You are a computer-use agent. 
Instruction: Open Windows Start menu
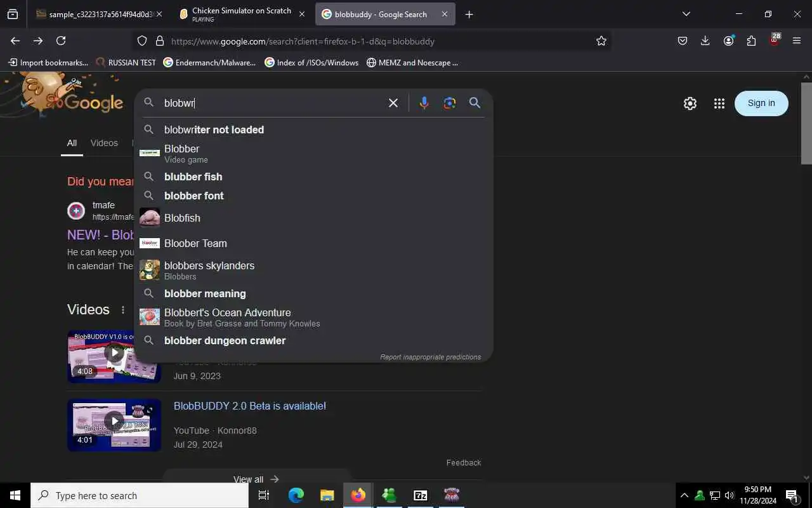[x=15, y=495]
